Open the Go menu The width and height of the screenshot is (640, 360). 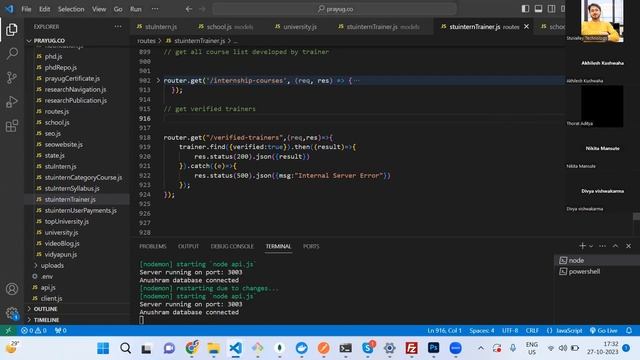[118, 9]
